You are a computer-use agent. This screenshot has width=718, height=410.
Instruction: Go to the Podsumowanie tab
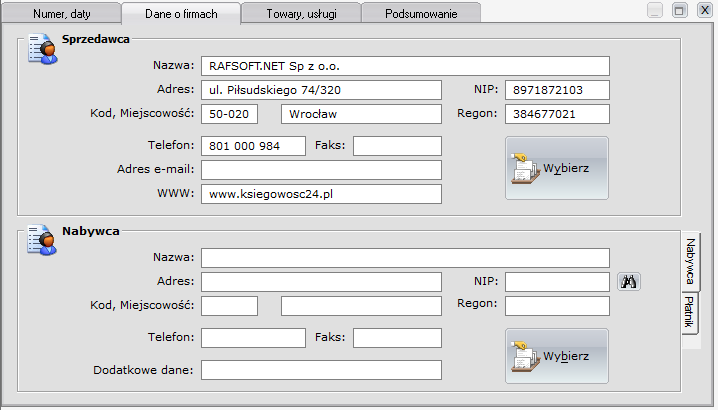[x=420, y=13]
